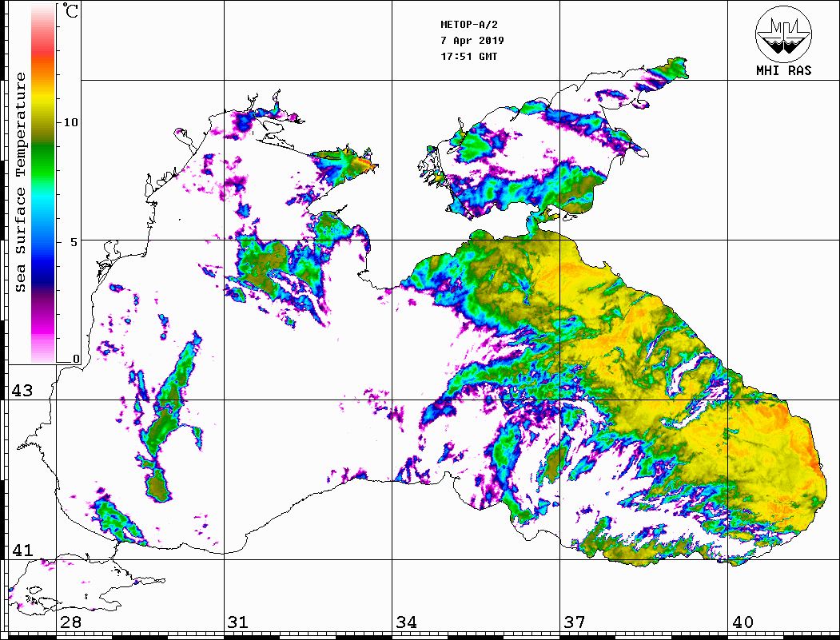Click the '°C' unit label
The width and height of the screenshot is (840, 640).
[70, 11]
